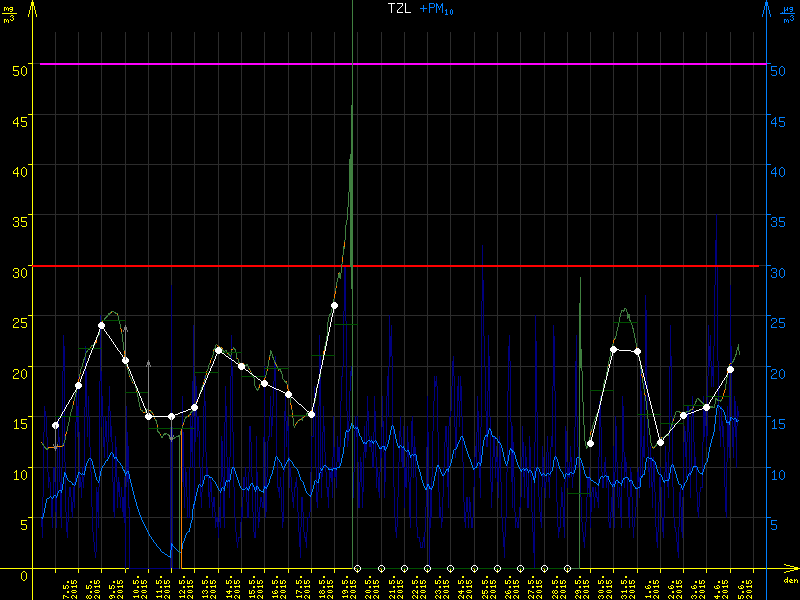The image size is (800, 600).
Task: Click the blue +PM10 series label
Action: pyautogui.click(x=439, y=9)
